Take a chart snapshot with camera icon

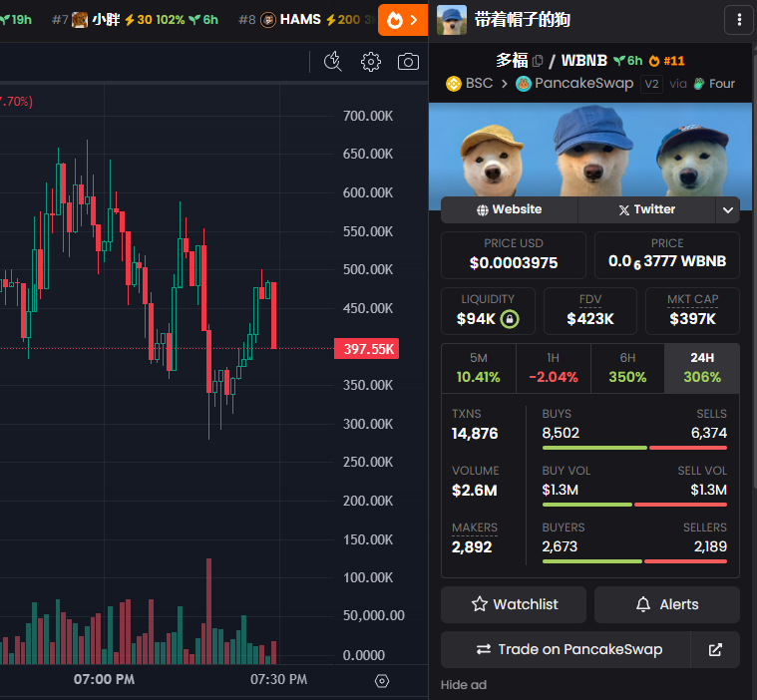click(x=408, y=62)
